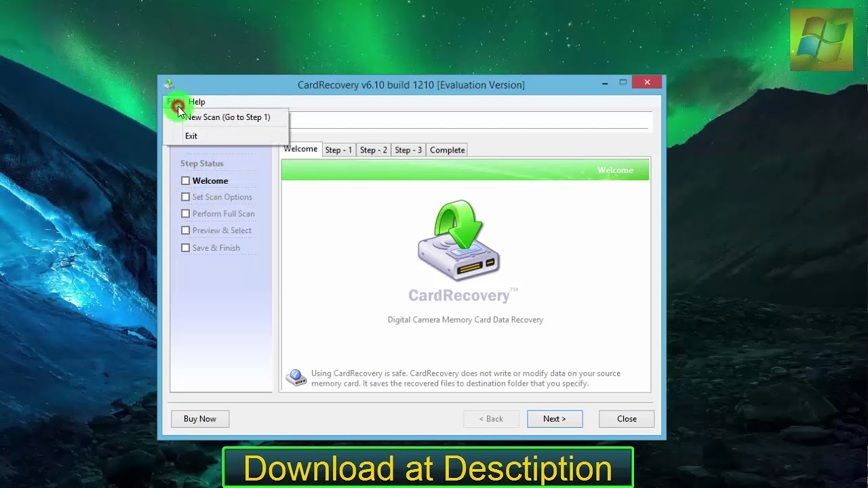Click the Windows logo badge on desktop
The height and width of the screenshot is (488, 868).
coord(821,40)
